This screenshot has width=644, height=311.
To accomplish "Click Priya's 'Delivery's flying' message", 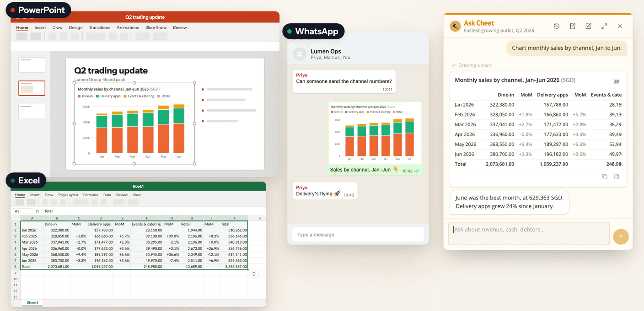I will pyautogui.click(x=325, y=191).
